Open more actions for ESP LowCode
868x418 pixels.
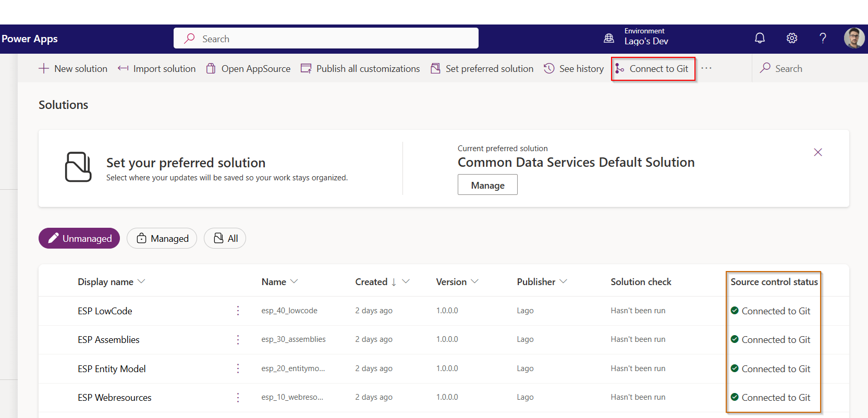238,311
